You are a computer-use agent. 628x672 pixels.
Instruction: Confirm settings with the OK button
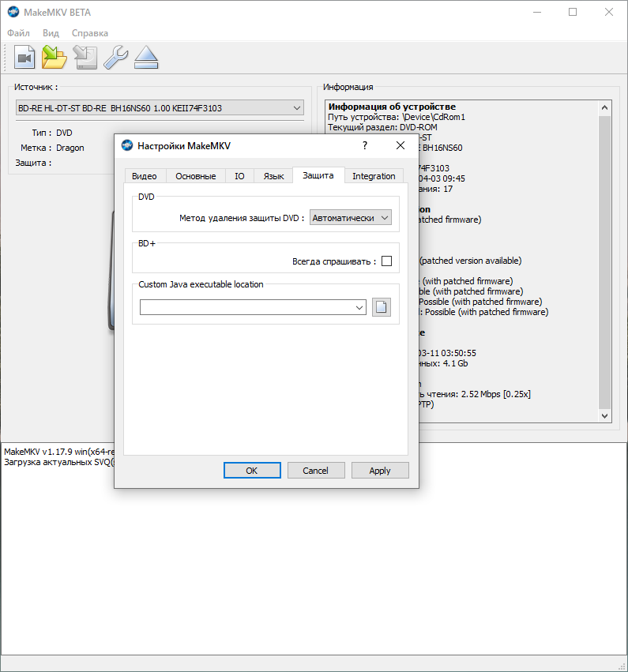pyautogui.click(x=252, y=471)
